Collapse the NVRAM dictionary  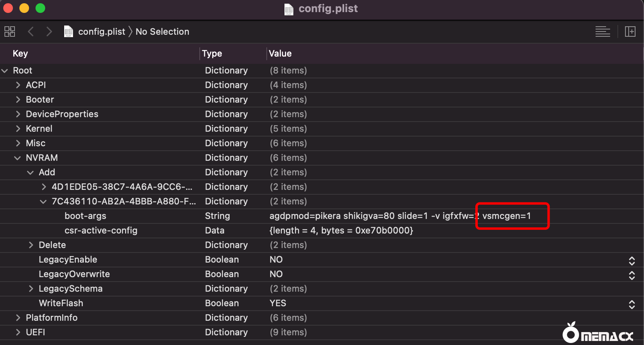[x=17, y=158]
